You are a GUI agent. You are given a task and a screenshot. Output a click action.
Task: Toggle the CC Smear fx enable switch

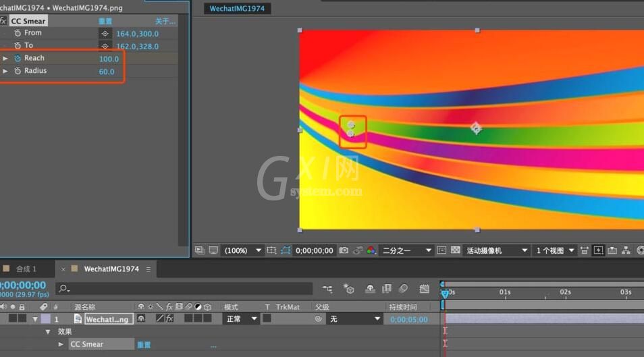[x=3, y=20]
